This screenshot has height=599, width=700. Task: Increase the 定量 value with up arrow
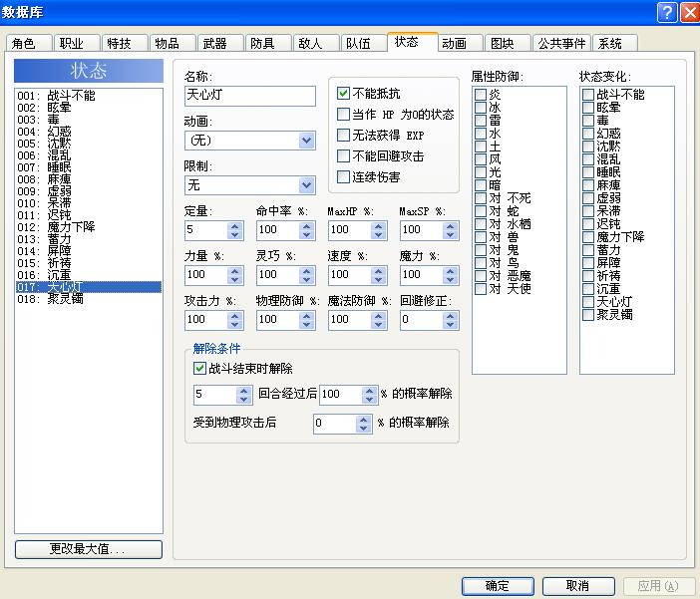pyautogui.click(x=234, y=226)
